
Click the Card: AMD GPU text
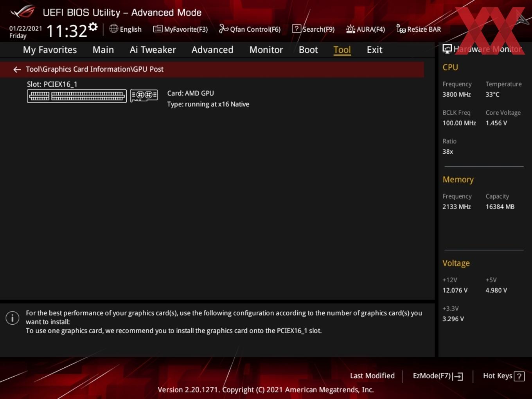pyautogui.click(x=191, y=93)
